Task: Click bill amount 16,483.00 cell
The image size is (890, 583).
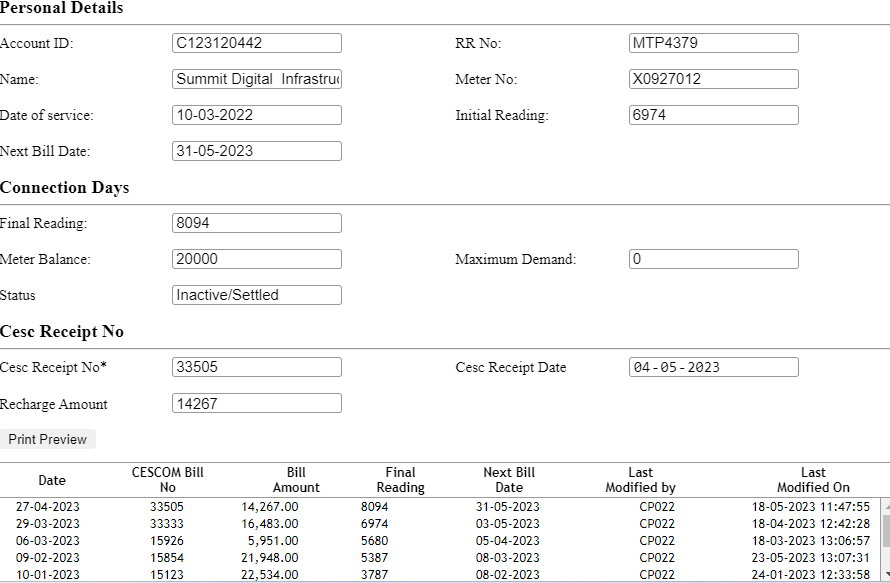Action: [270, 524]
